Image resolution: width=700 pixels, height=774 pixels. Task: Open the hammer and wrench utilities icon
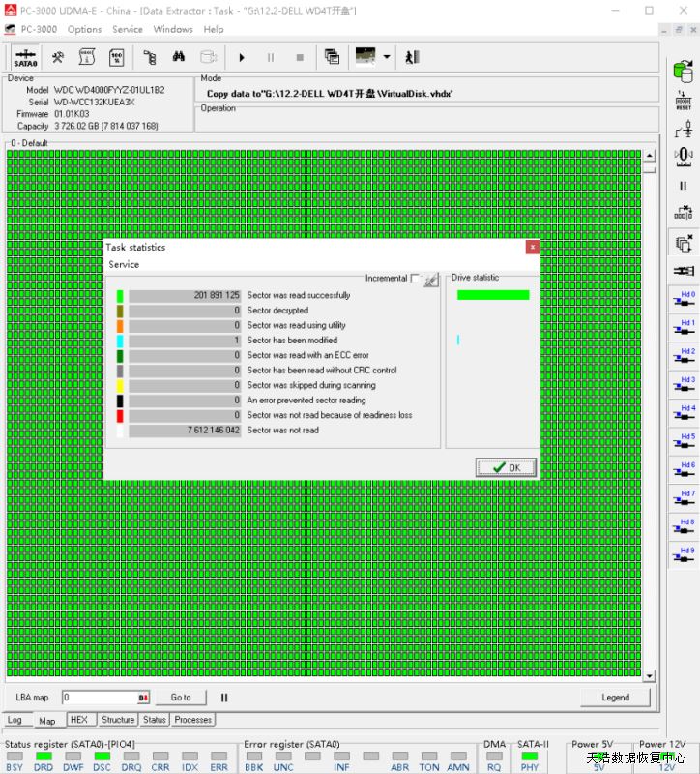(x=58, y=57)
